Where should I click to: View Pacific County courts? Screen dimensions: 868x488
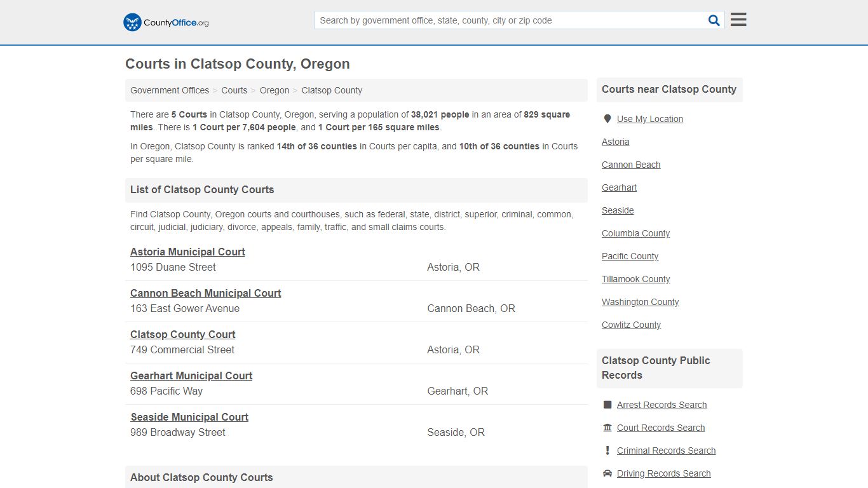pyautogui.click(x=630, y=256)
